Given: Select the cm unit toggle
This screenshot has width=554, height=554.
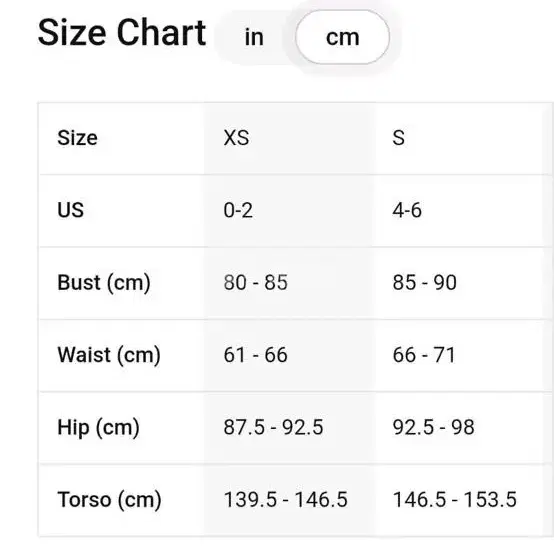Looking at the screenshot, I should pos(342,37).
